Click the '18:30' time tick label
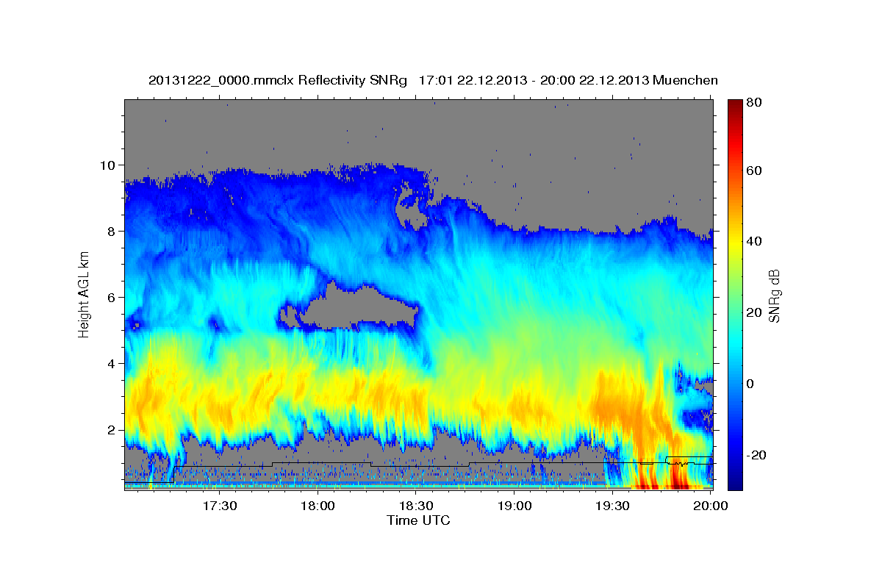This screenshot has width=882, height=588. [416, 506]
